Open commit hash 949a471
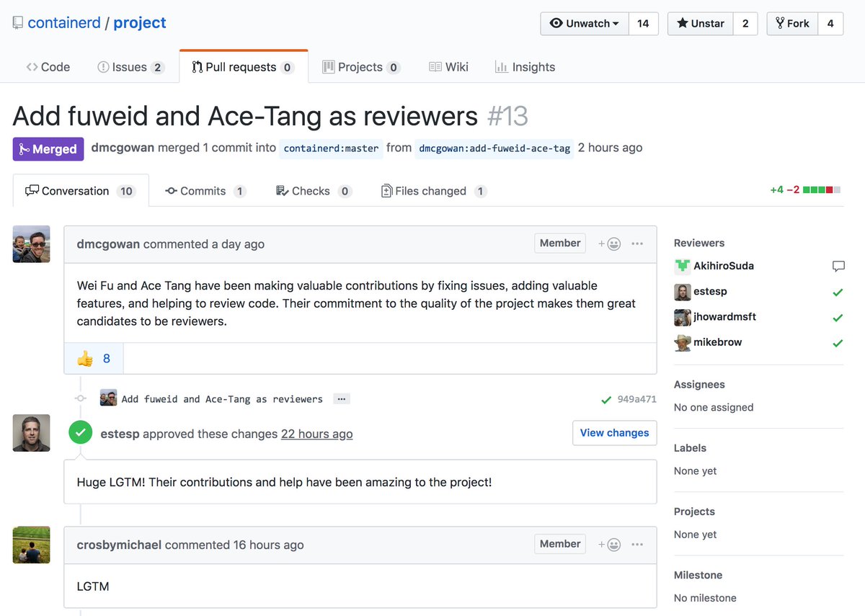 [637, 399]
